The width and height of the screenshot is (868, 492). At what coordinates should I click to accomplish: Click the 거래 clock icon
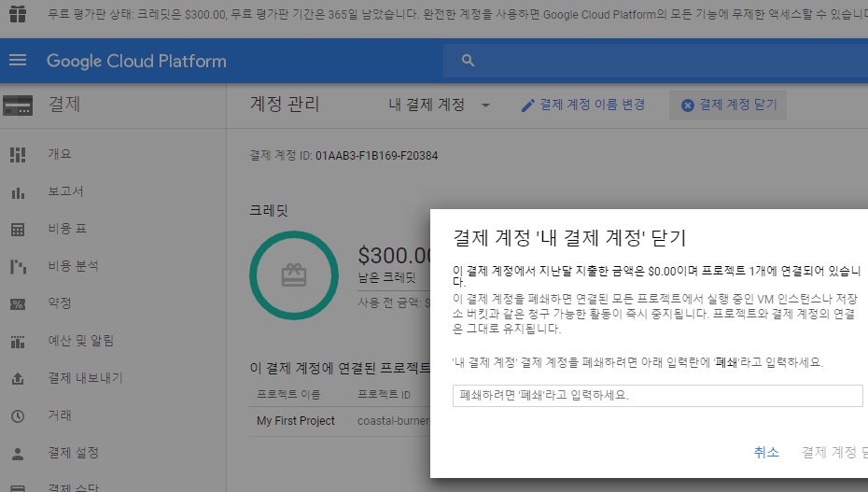point(18,416)
